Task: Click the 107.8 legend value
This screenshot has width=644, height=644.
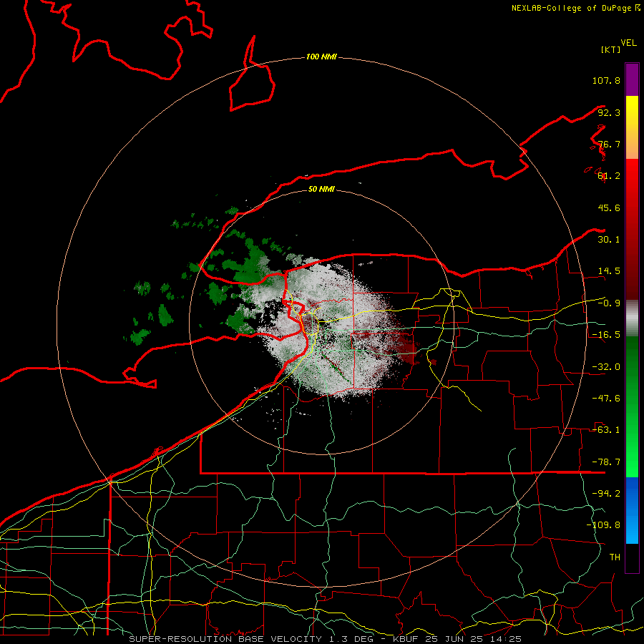Action: click(606, 80)
